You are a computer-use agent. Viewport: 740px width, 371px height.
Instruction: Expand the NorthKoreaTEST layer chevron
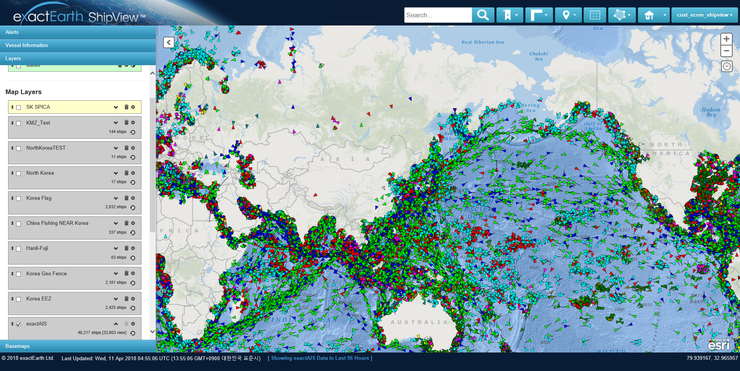pos(116,148)
